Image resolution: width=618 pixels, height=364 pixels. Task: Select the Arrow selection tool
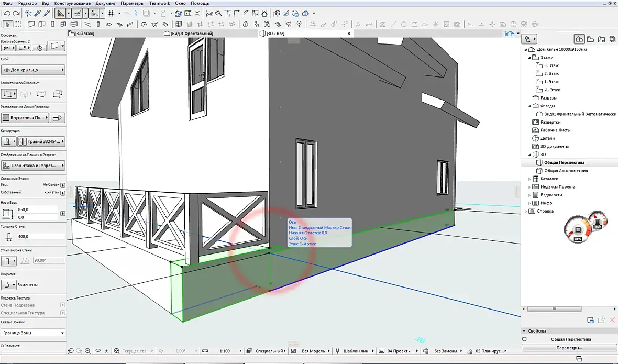[x=7, y=24]
